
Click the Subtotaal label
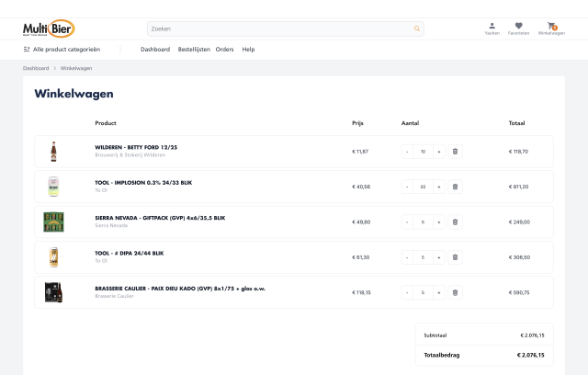click(435, 335)
